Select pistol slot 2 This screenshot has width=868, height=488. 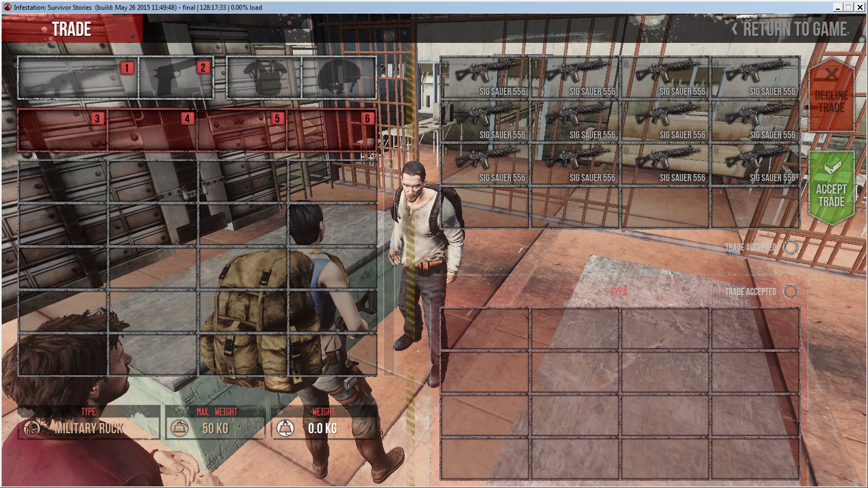coord(176,78)
